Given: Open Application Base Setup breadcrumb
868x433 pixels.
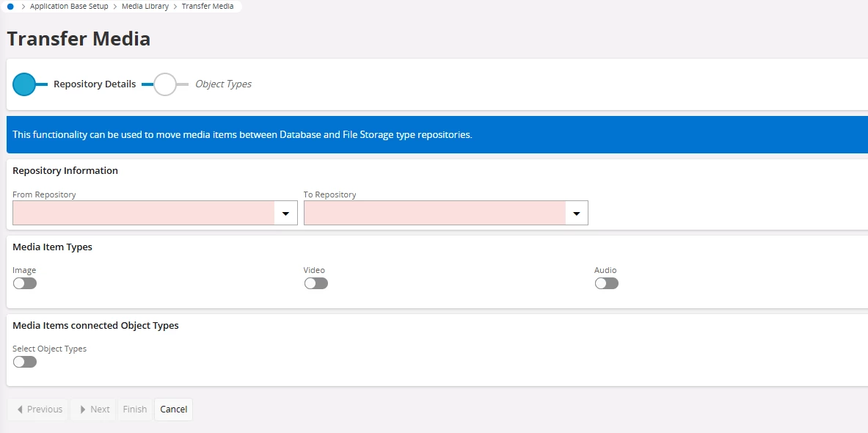Looking at the screenshot, I should pyautogui.click(x=69, y=7).
